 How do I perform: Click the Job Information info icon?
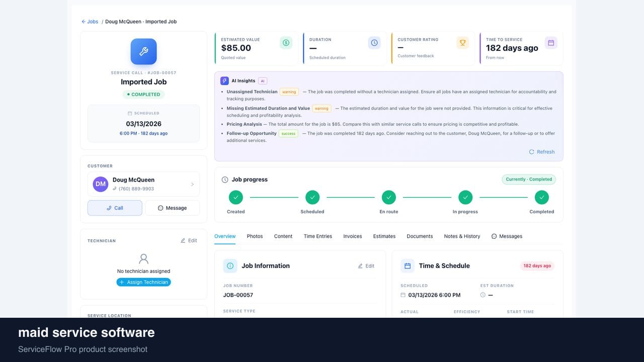click(230, 266)
